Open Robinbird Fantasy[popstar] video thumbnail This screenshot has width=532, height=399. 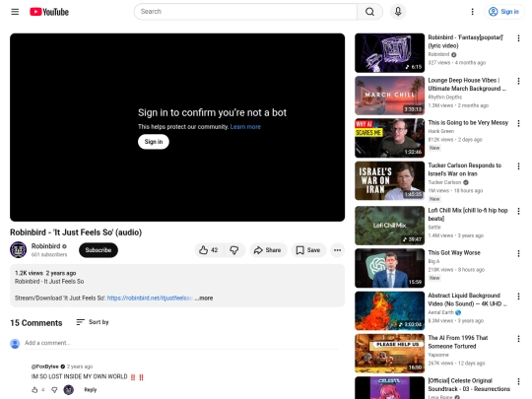click(389, 53)
